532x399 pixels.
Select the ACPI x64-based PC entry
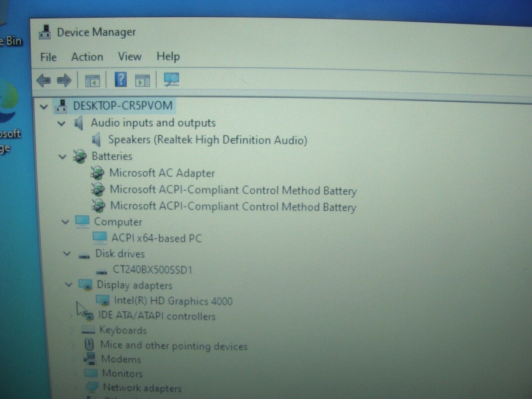point(157,238)
